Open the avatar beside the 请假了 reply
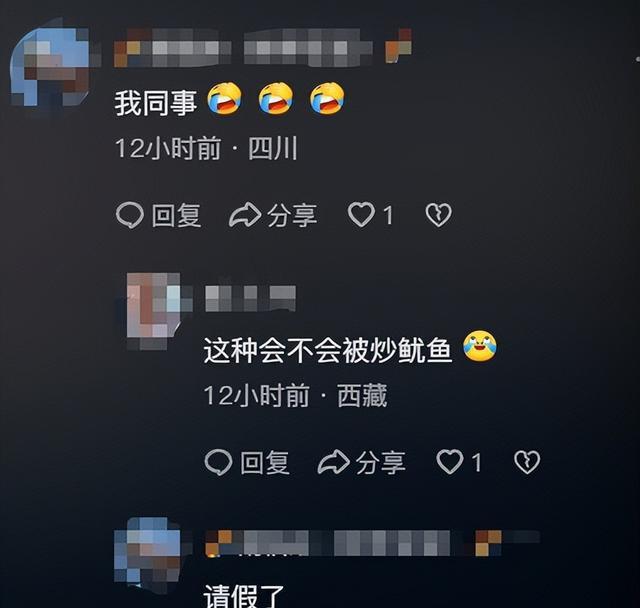 click(147, 555)
